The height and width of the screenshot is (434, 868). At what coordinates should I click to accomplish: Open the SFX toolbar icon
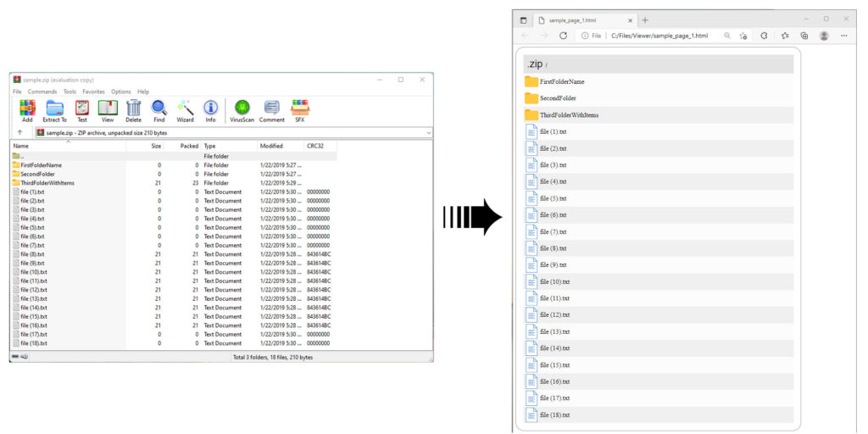coord(299,110)
